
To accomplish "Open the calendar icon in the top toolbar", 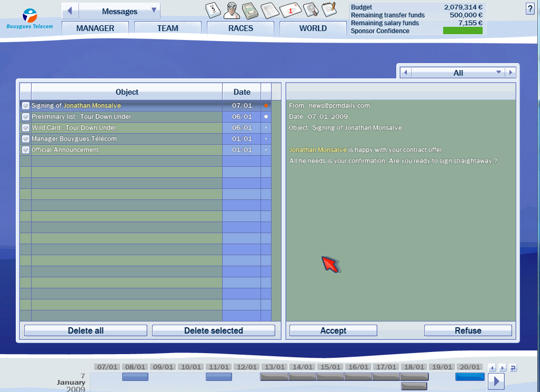I will pos(213,10).
